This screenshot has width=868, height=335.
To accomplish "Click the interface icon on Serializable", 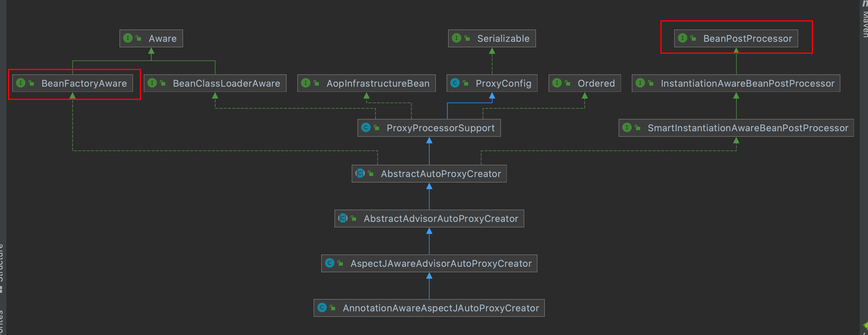I will click(x=456, y=38).
